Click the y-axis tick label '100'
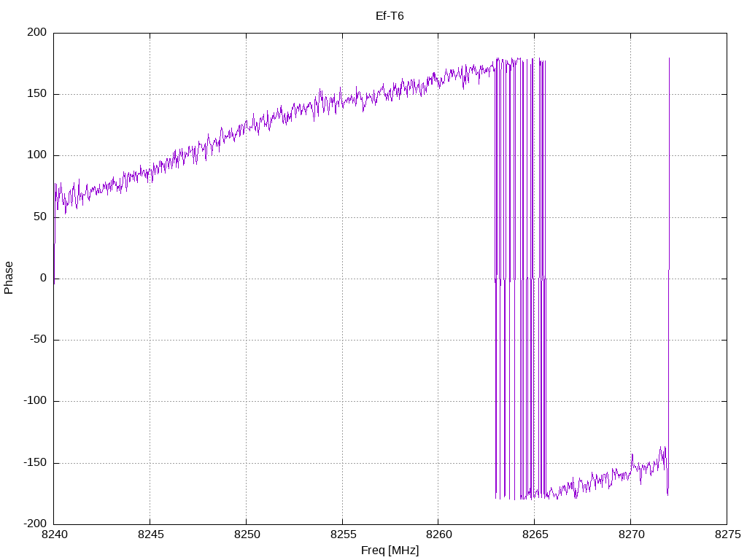 [x=37, y=155]
